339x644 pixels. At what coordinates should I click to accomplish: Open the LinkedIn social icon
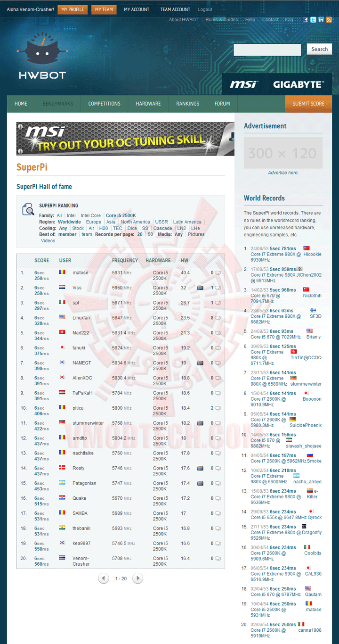pyautogui.click(x=321, y=20)
